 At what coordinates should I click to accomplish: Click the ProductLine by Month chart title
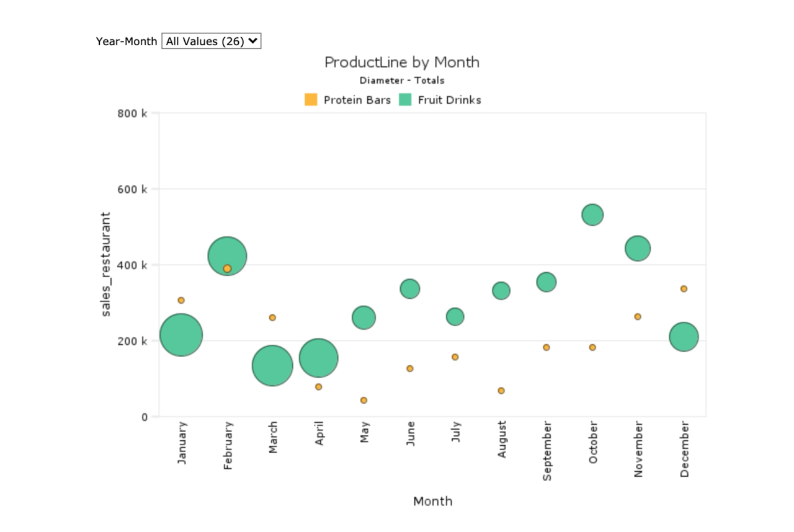(x=402, y=62)
